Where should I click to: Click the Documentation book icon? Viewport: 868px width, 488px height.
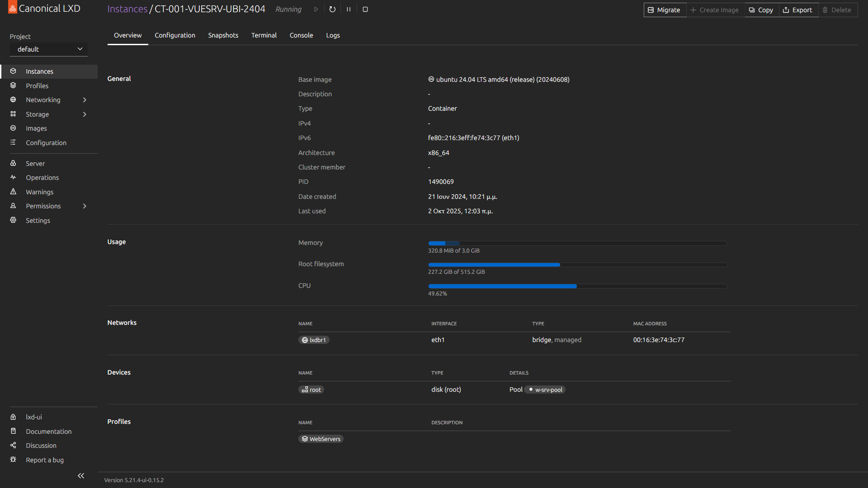pos(13,432)
